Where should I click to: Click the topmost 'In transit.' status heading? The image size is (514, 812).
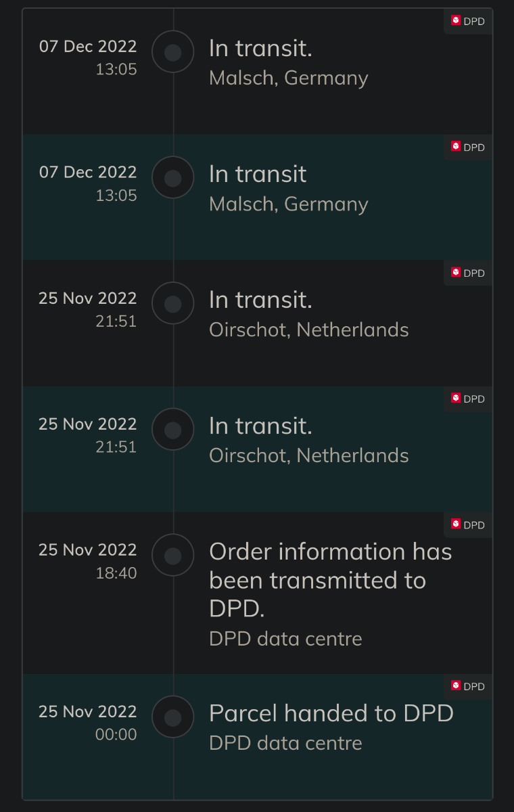coord(260,48)
